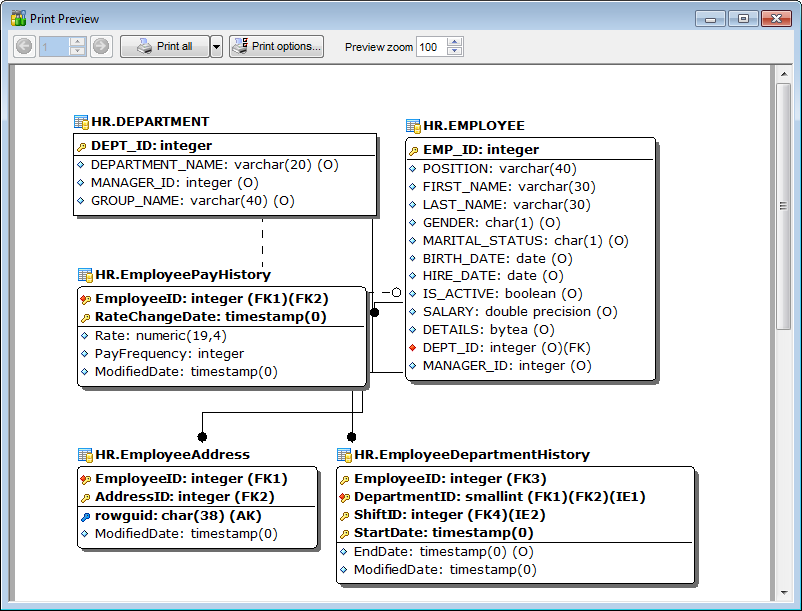Click HR.EmployeeAddress table icon
This screenshot has width=802, height=611.
coord(85,455)
